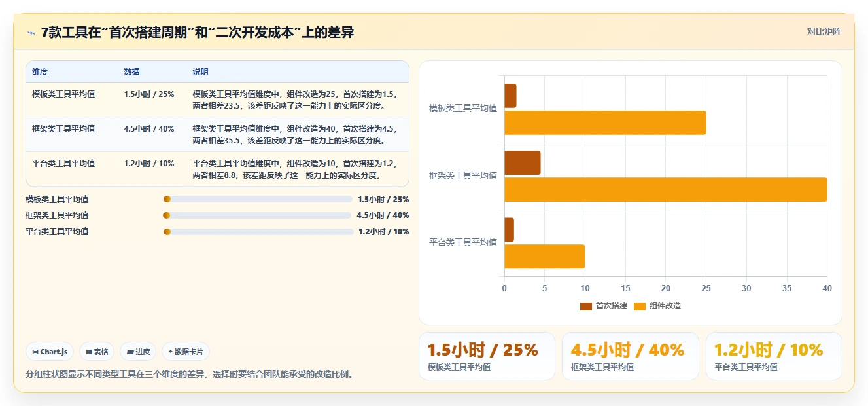Click the 框架类工具平均值 progress bar
868x406 pixels.
click(257, 215)
